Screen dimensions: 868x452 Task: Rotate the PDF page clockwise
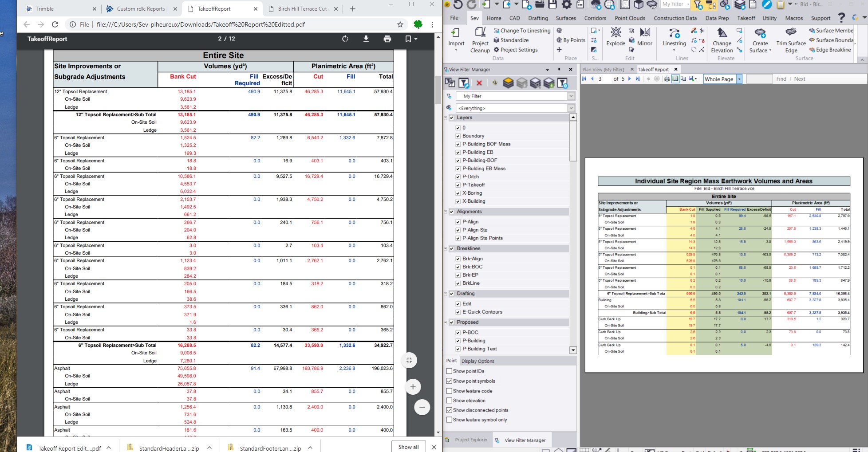pyautogui.click(x=345, y=39)
